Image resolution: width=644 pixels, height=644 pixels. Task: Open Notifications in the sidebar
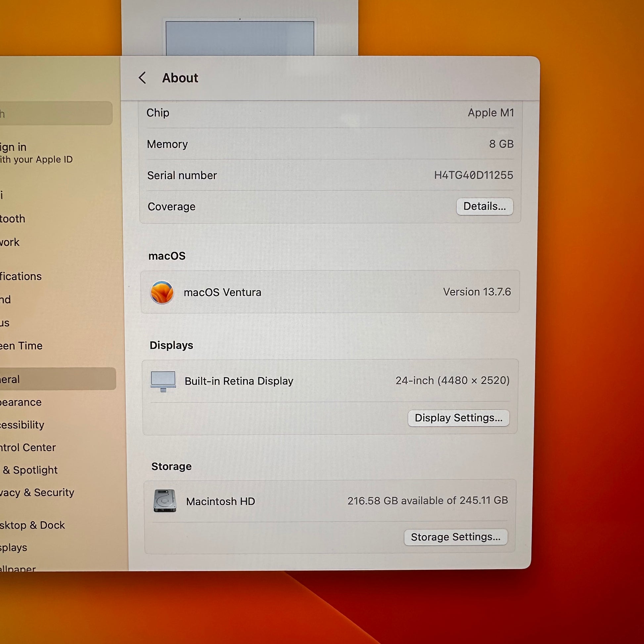[x=21, y=276]
